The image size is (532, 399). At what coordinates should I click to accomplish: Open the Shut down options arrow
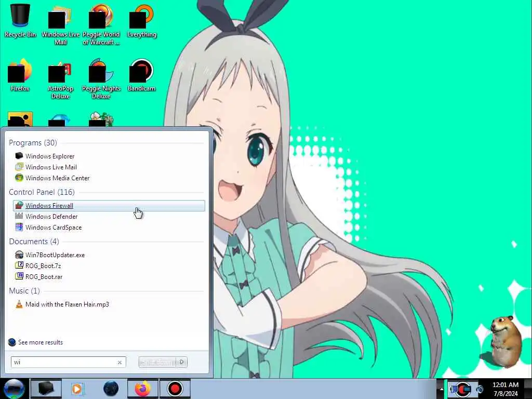[x=182, y=362]
